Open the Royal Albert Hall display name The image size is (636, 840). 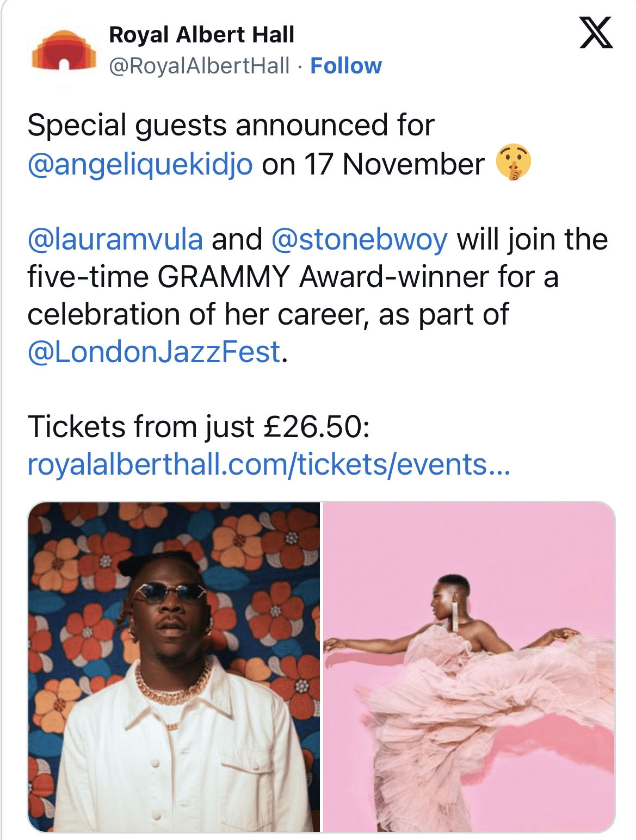pyautogui.click(x=201, y=35)
